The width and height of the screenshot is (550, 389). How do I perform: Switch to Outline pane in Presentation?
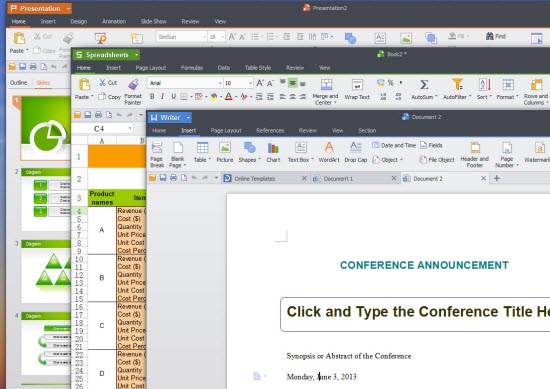[x=18, y=83]
